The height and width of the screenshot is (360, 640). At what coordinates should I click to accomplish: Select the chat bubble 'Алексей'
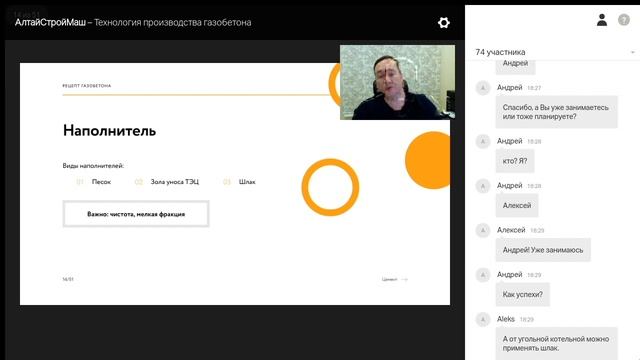pyautogui.click(x=517, y=205)
